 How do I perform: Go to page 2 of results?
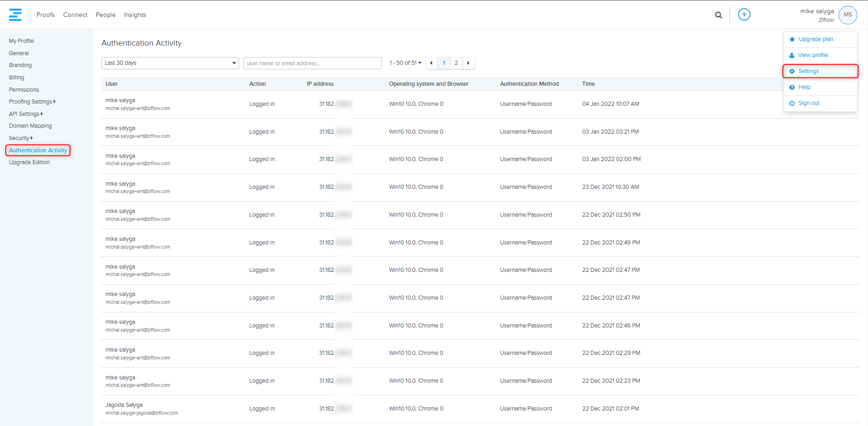[x=456, y=63]
